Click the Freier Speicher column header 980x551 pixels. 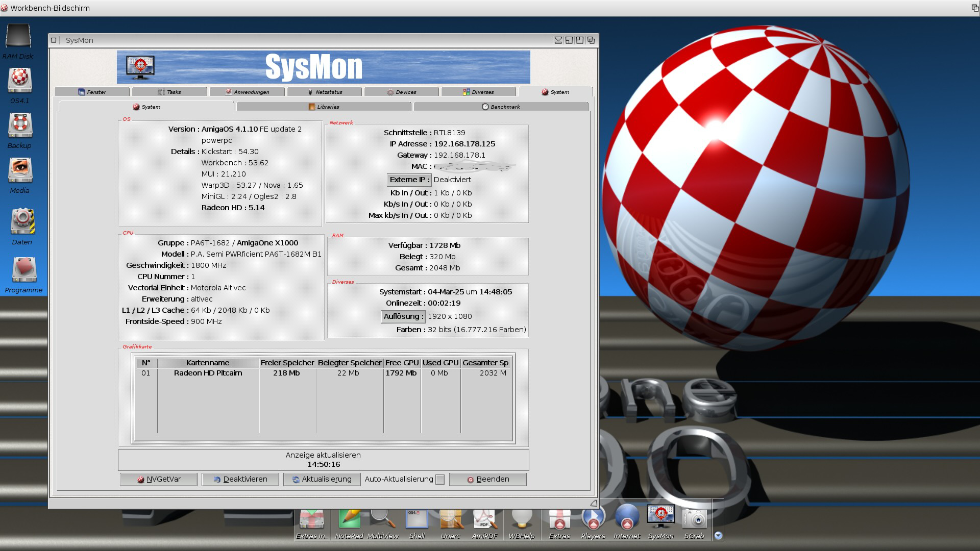coord(287,363)
